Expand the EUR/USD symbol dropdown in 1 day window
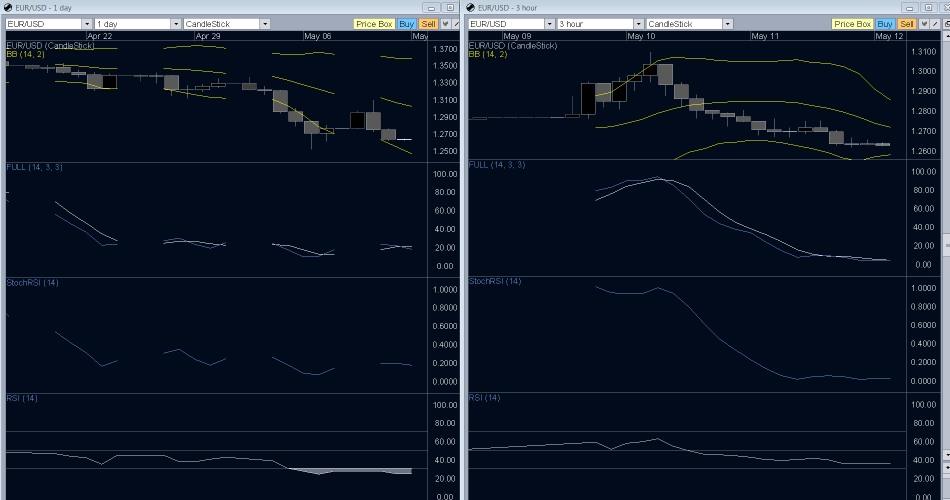 (87, 24)
